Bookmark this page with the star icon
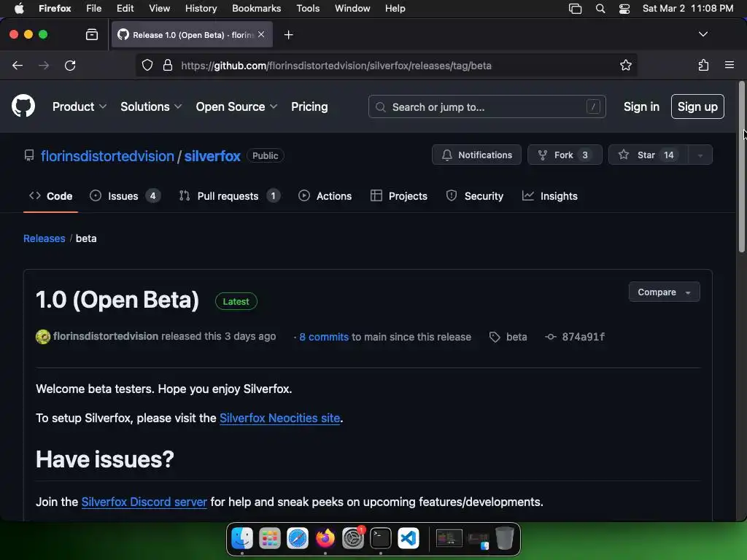 click(x=625, y=65)
